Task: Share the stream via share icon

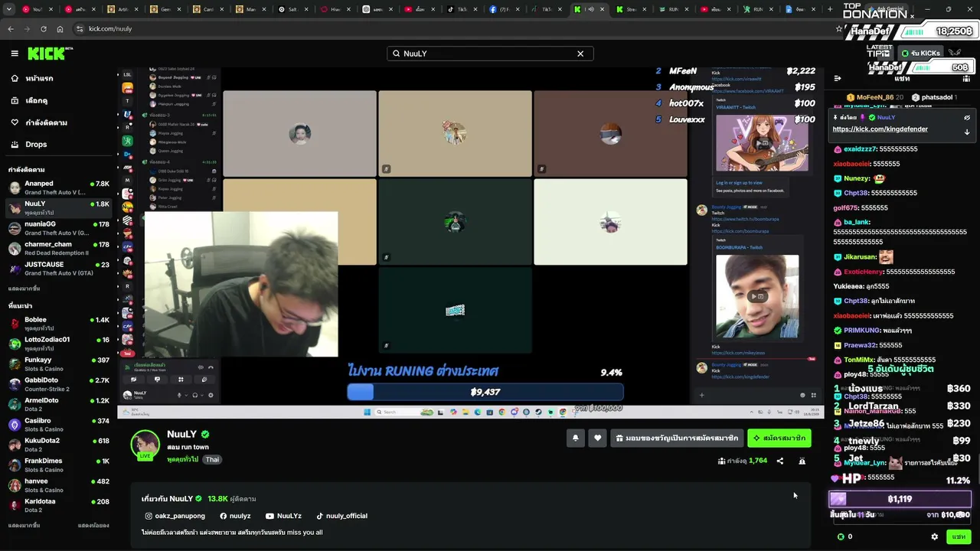Action: click(x=780, y=461)
